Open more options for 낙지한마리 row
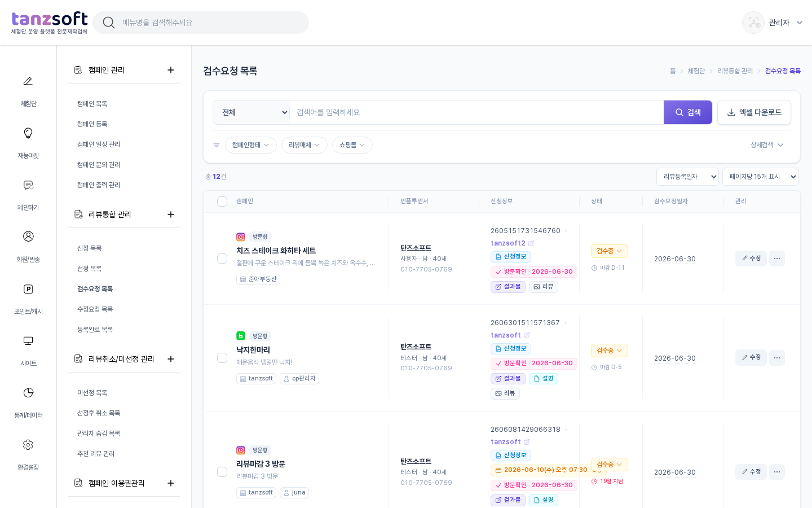This screenshot has height=508, width=812. pos(777,358)
